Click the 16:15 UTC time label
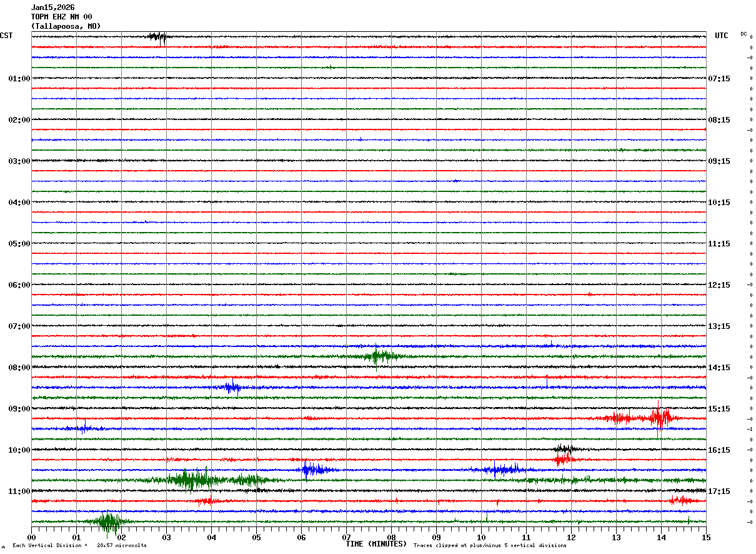Viewport: 756px width, 554px height. 720,450
